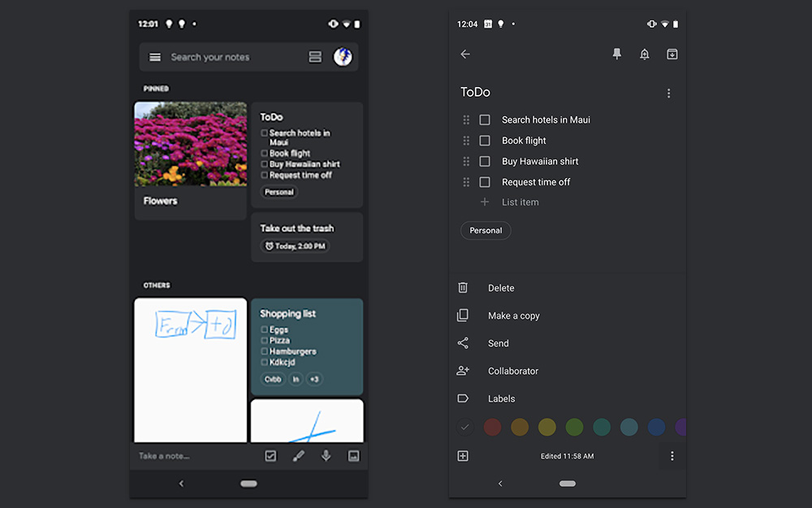Add a new image note
The height and width of the screenshot is (508, 812).
click(353, 456)
